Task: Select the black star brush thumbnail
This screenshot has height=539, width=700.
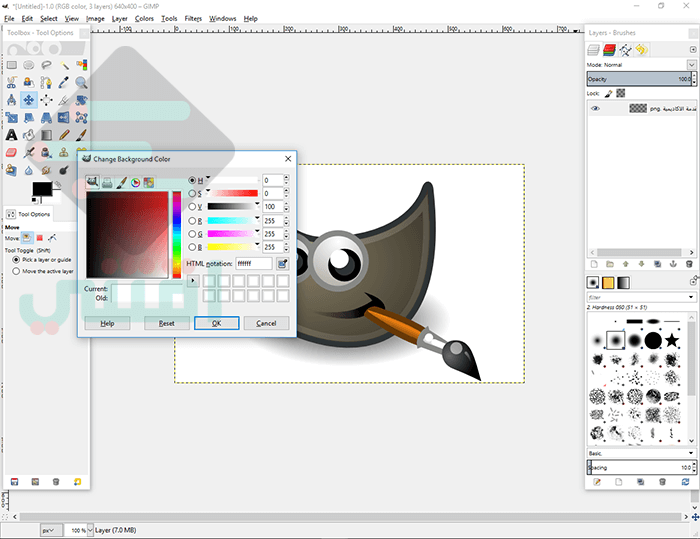Action: pos(671,340)
